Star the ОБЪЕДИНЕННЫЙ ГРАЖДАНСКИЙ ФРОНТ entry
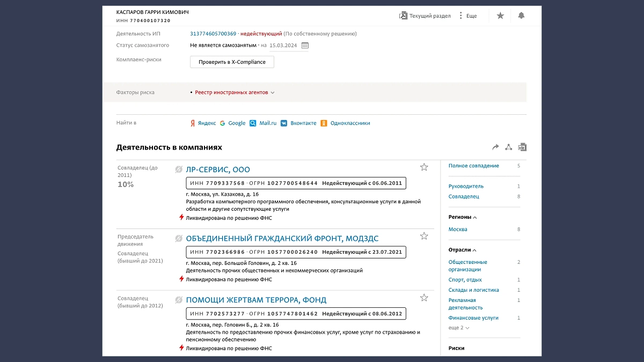The width and height of the screenshot is (644, 362). click(x=424, y=235)
